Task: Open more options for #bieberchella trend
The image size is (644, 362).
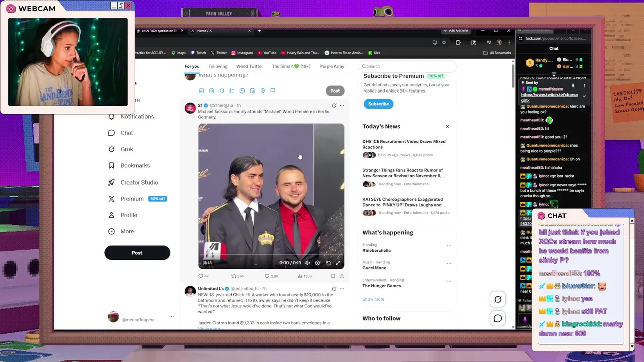Action: (x=449, y=246)
